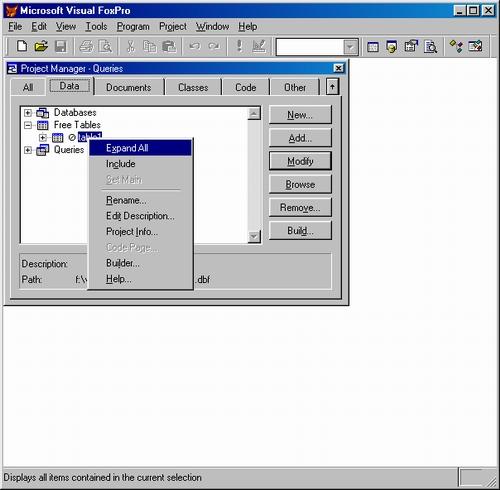Click the Databases tree icon

coord(42,113)
